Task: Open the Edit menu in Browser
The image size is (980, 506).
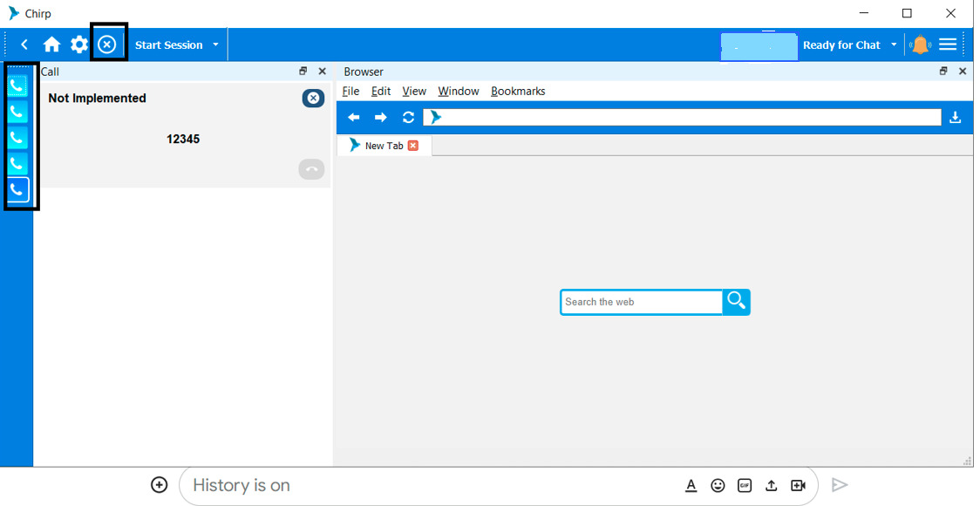Action: coord(381,92)
